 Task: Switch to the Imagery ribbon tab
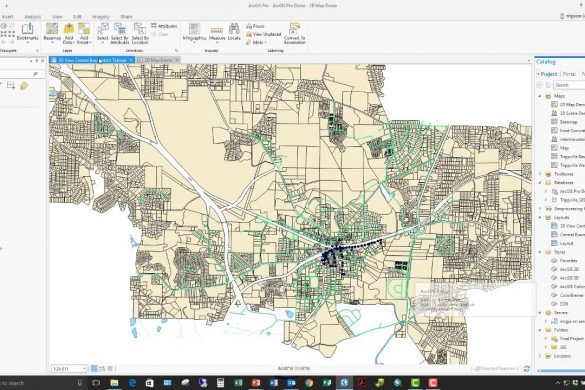click(100, 17)
